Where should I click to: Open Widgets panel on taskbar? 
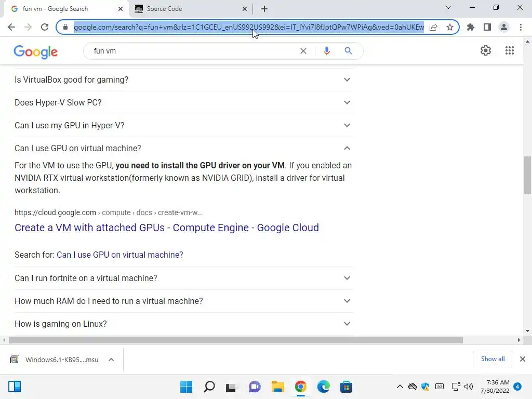coord(15,387)
